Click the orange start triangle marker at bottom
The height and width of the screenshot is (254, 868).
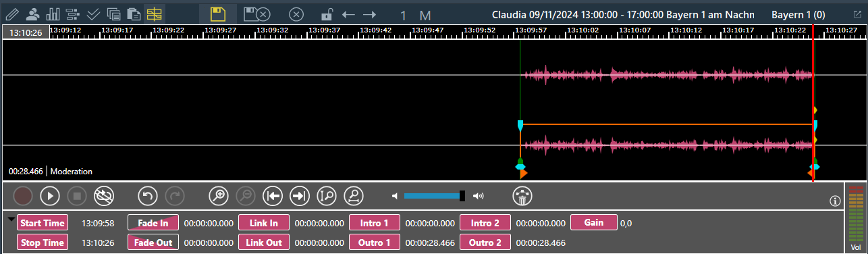(524, 174)
